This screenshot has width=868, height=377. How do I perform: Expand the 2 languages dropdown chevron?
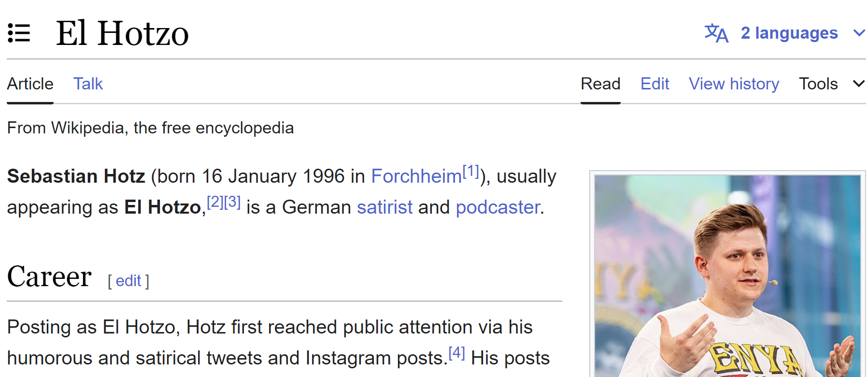tap(859, 33)
